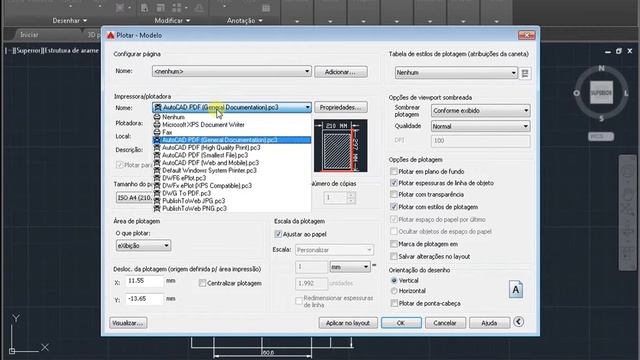Select Horizontal orientation
The image size is (640, 360).
pos(394,291)
